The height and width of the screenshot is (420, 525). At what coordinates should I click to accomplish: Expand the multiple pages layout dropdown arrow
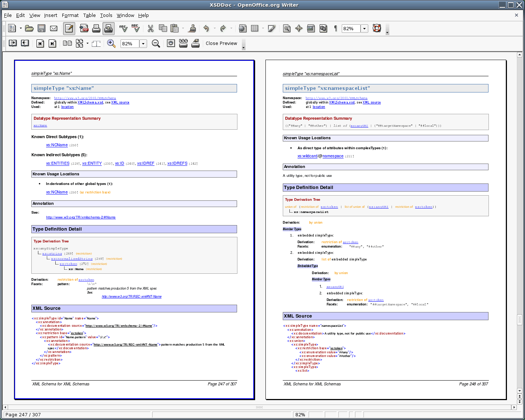click(87, 43)
